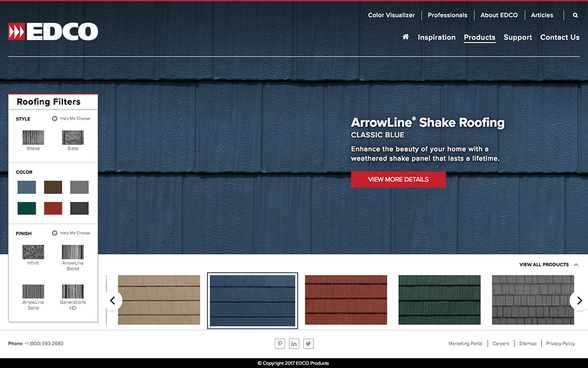Open the Privacy Policy footer link
This screenshot has height=368, width=588.
560,344
